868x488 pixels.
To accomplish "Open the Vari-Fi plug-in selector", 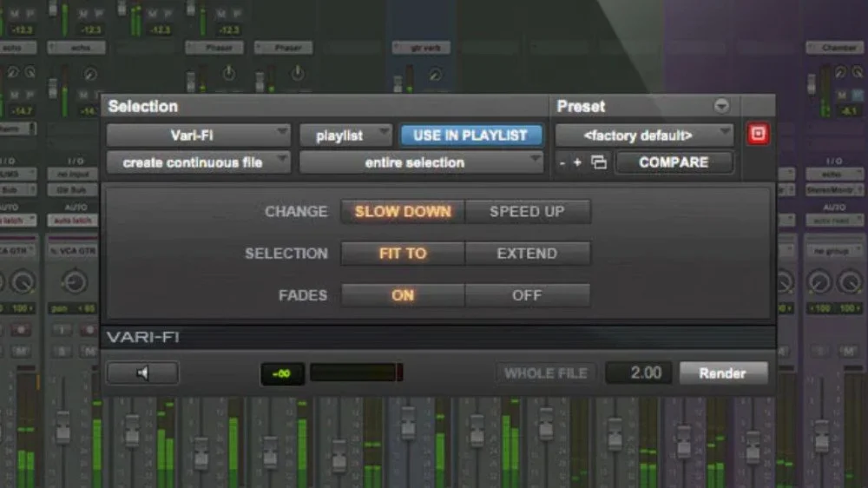I will pyautogui.click(x=198, y=135).
